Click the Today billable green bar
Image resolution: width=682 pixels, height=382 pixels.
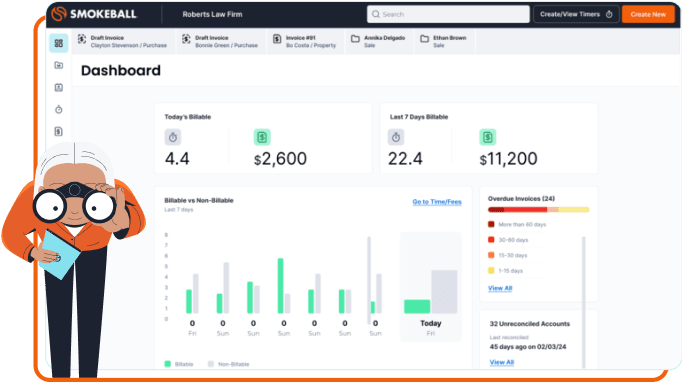pos(417,306)
